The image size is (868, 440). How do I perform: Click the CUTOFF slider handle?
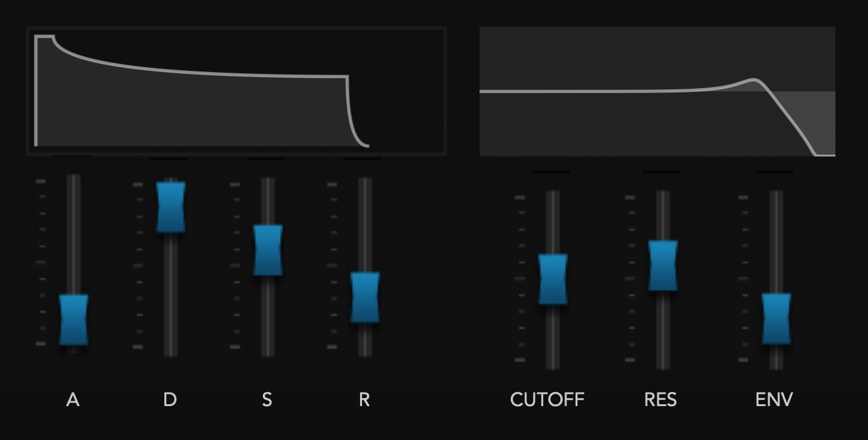pyautogui.click(x=553, y=279)
